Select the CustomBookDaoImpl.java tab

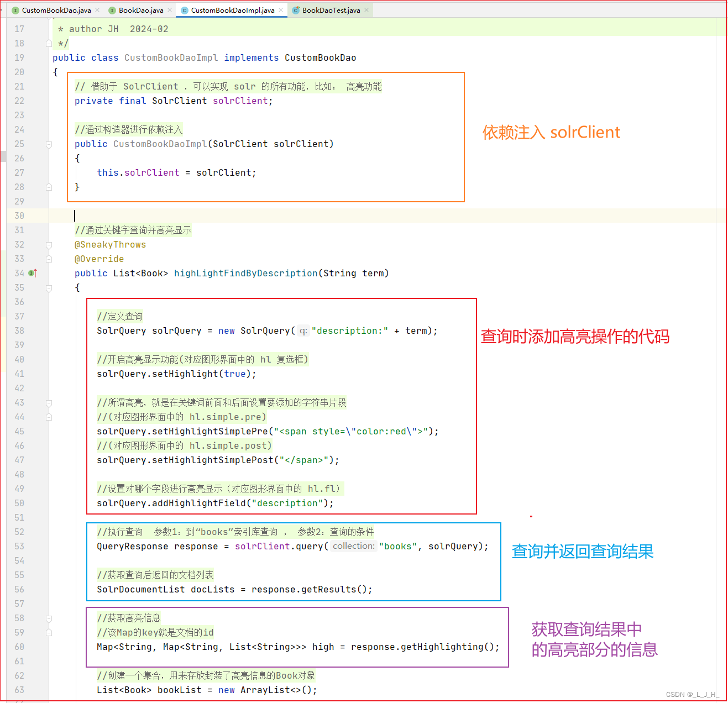click(232, 10)
